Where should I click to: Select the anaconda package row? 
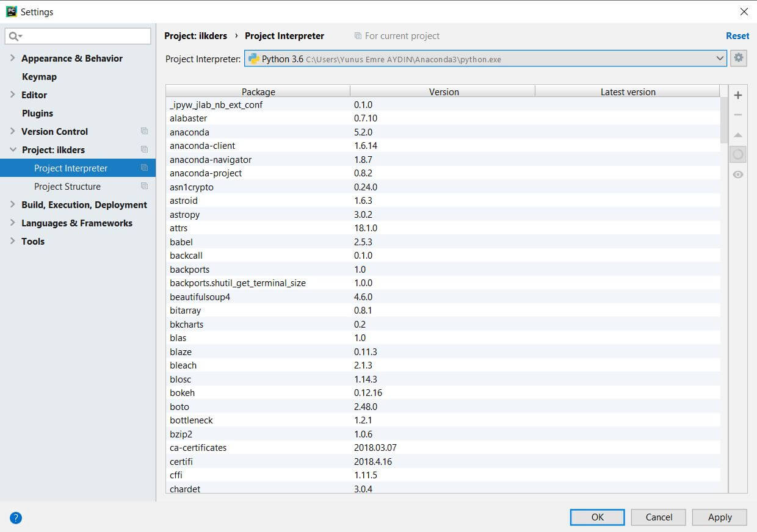coord(443,132)
